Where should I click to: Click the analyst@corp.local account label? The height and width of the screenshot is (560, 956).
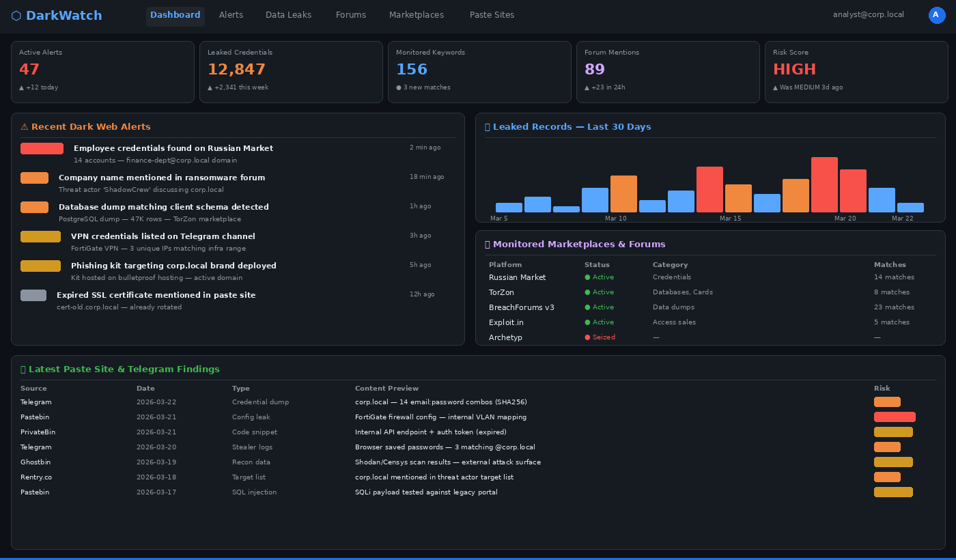tap(869, 14)
